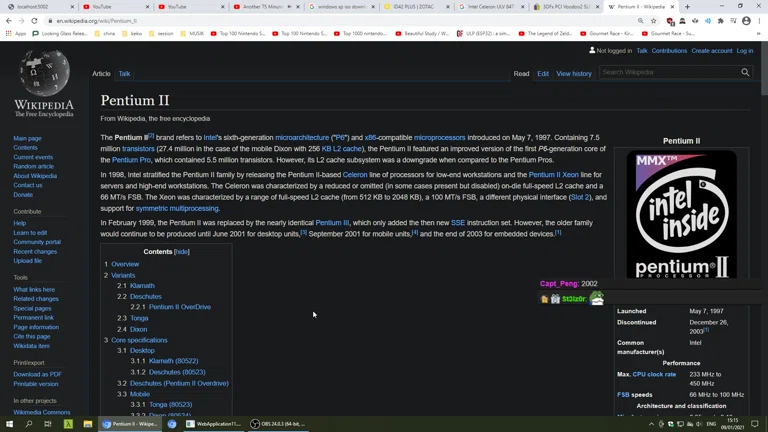Open the Windows Start button
768x432 pixels.
[9, 424]
